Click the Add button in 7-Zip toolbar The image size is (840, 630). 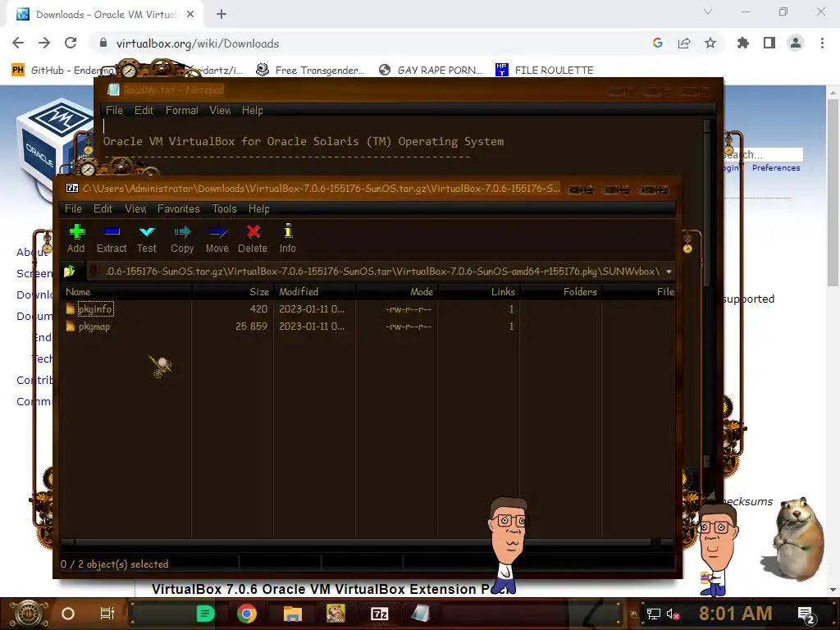click(x=76, y=239)
